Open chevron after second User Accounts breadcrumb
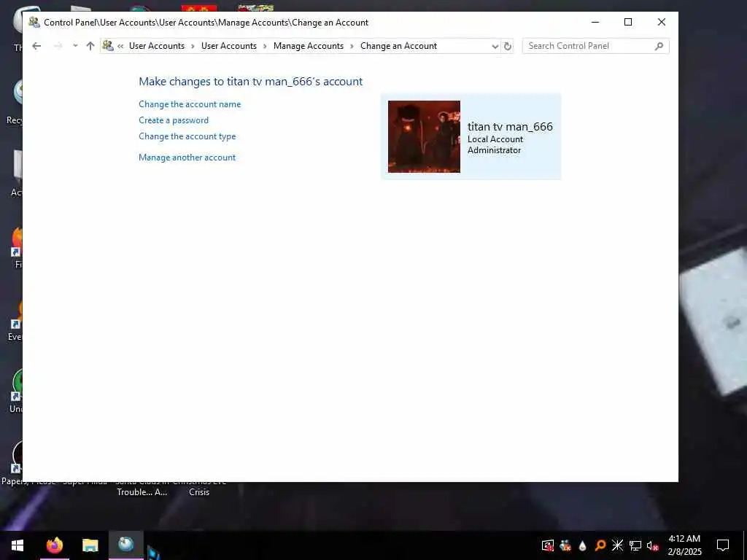This screenshot has width=747, height=560. coord(265,46)
